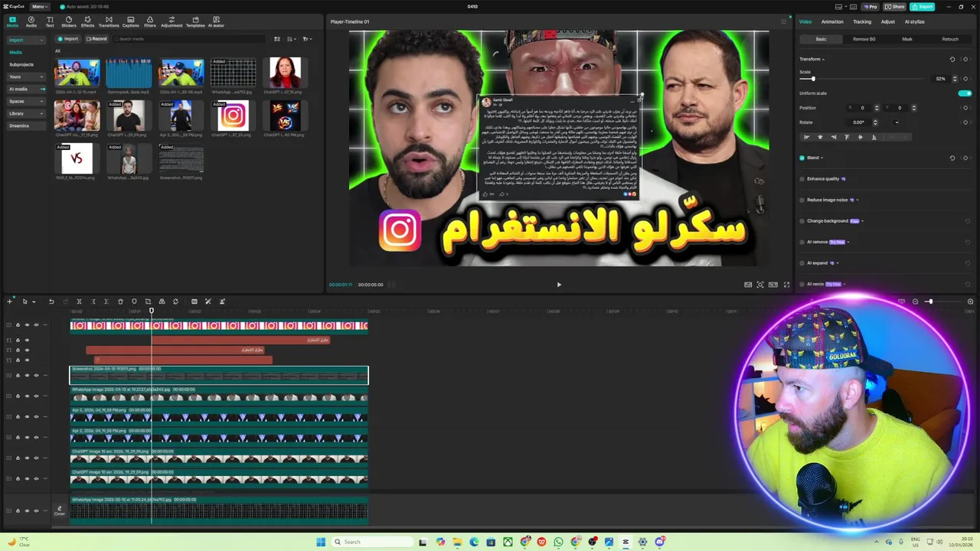Toggle the Uniform scale switch
The width and height of the screenshot is (980, 551).
(x=965, y=93)
